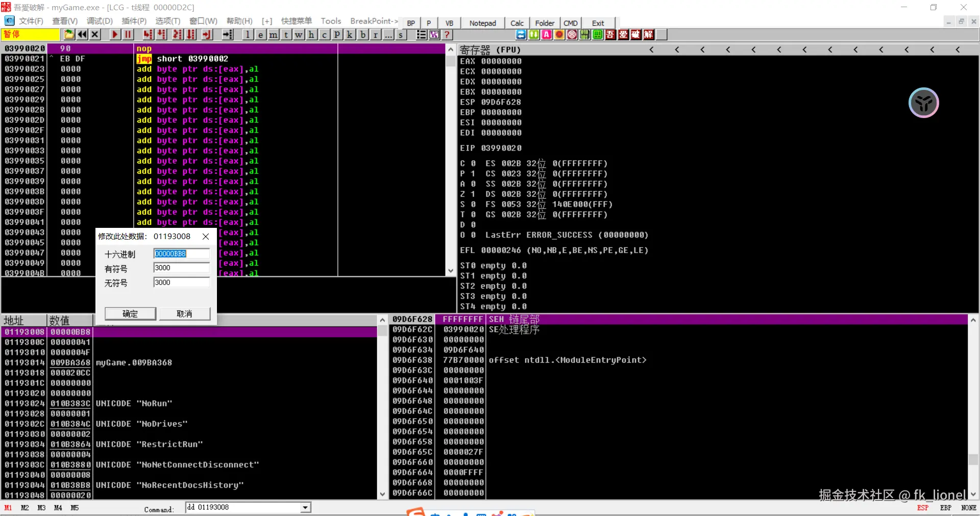Click the red question mark help icon
The width and height of the screenshot is (980, 516).
(447, 34)
